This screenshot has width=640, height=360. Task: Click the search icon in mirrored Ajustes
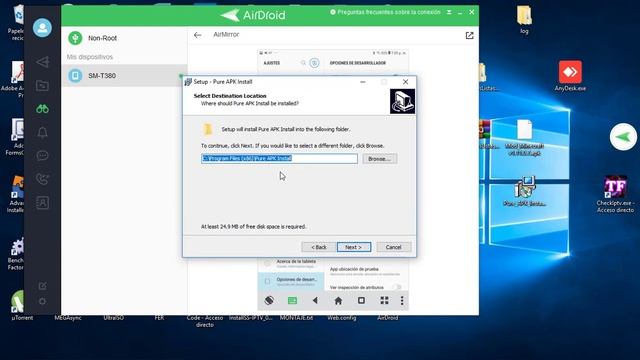pyautogui.click(x=303, y=63)
